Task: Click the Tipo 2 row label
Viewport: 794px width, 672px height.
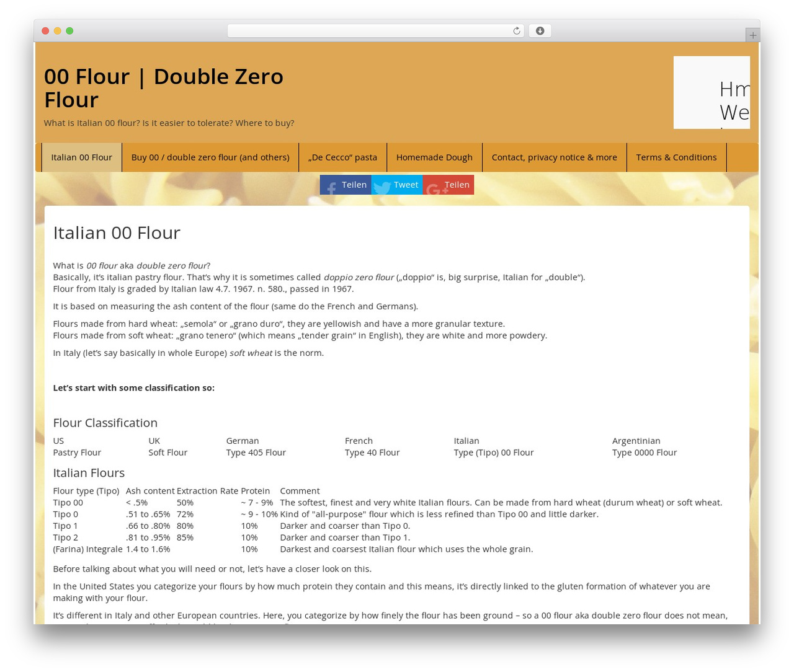Action: click(65, 537)
